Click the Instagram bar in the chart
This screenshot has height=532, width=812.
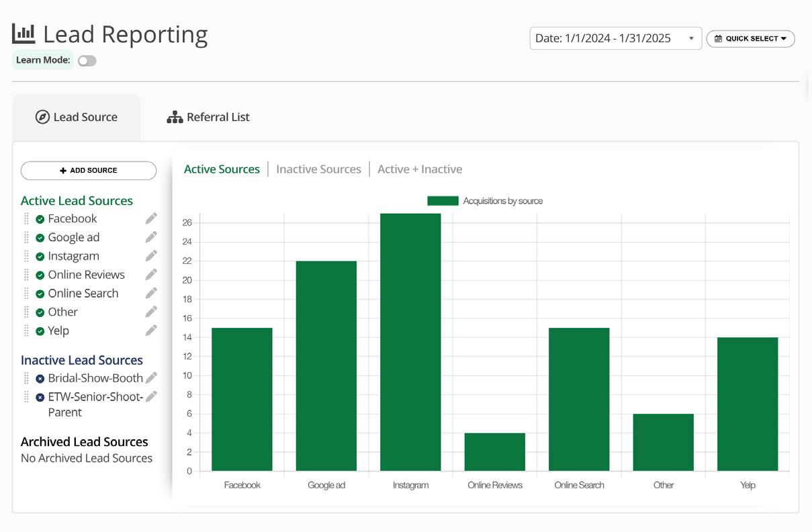410,342
